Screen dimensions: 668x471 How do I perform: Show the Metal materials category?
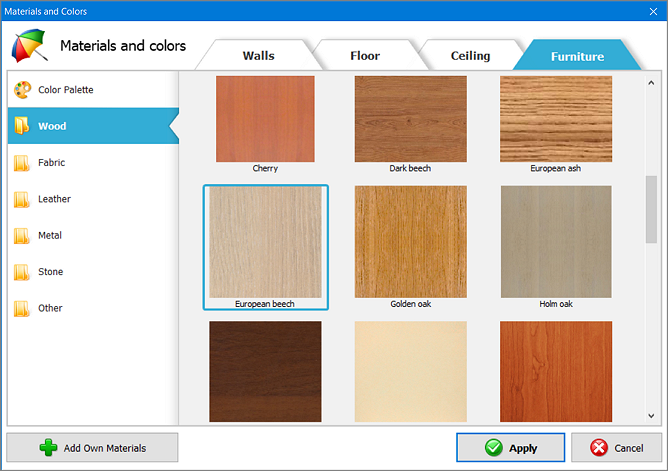[x=93, y=235]
